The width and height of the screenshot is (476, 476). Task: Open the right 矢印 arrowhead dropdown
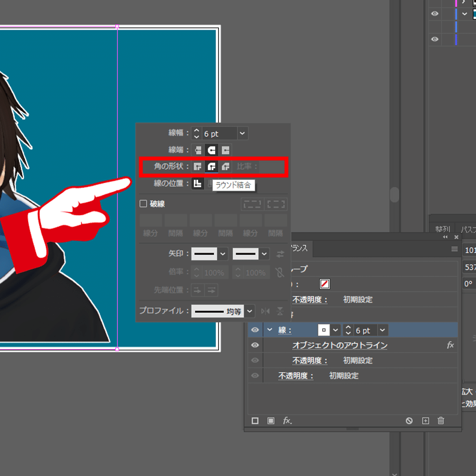[264, 254]
